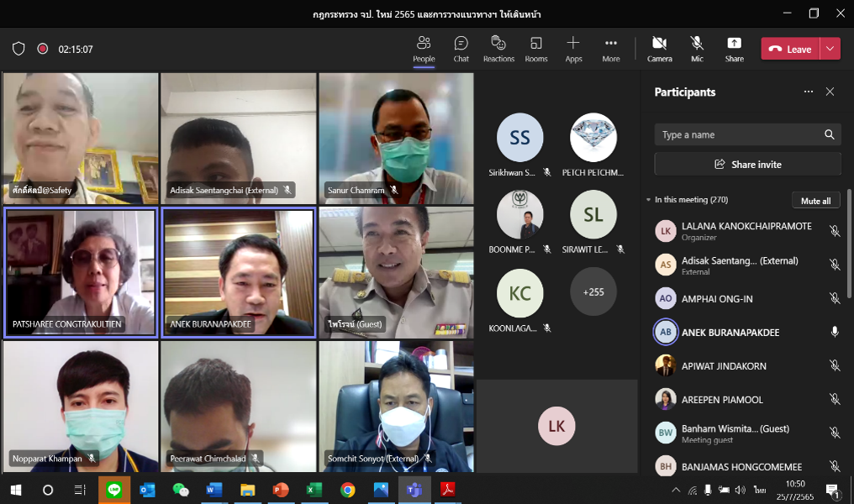
Task: Open the Apps add button
Action: tap(573, 49)
